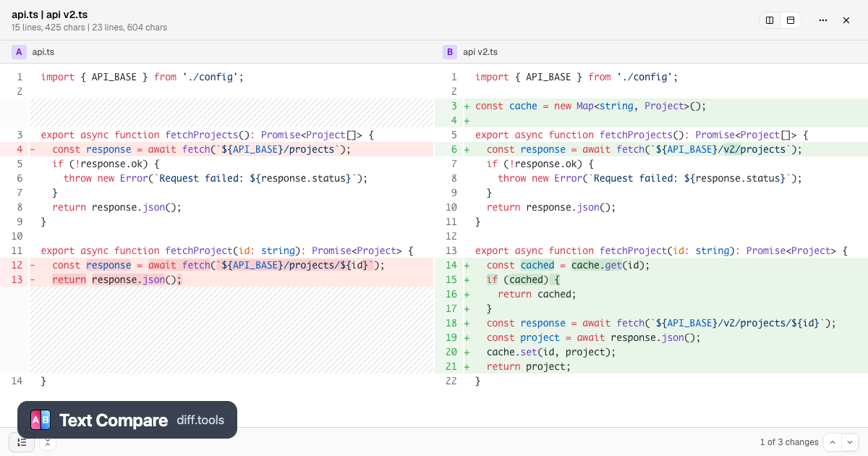Toggle the line numbers list icon
The height and width of the screenshot is (456, 868).
click(22, 442)
